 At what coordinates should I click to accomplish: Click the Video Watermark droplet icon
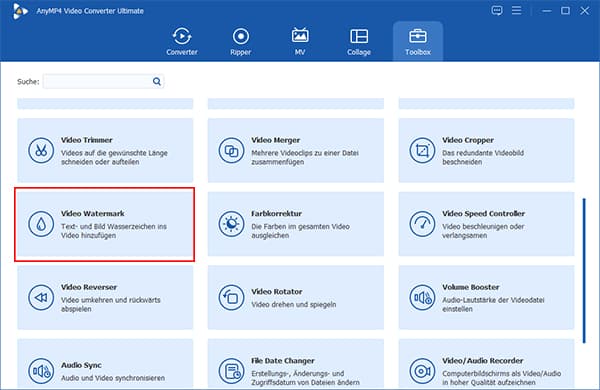coord(41,224)
